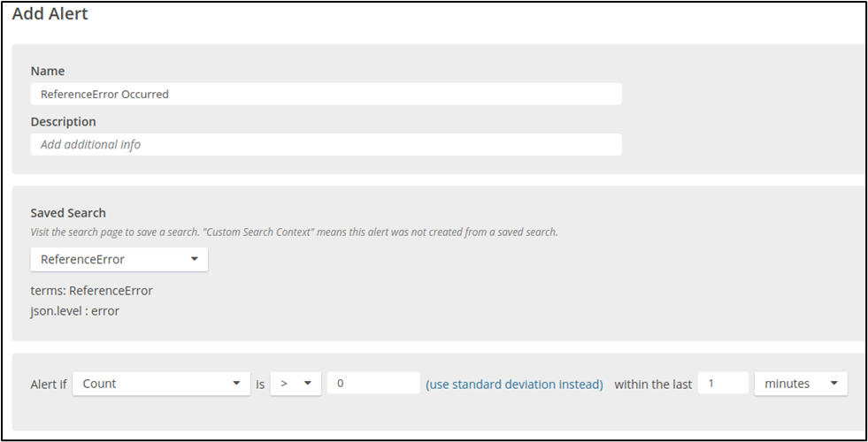Click the "Name" field label

coord(48,71)
